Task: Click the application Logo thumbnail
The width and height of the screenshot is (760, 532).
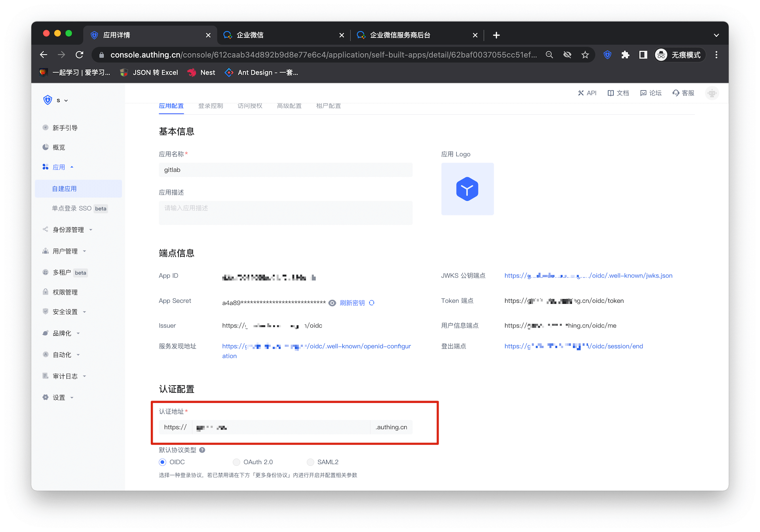Action: [x=467, y=189]
